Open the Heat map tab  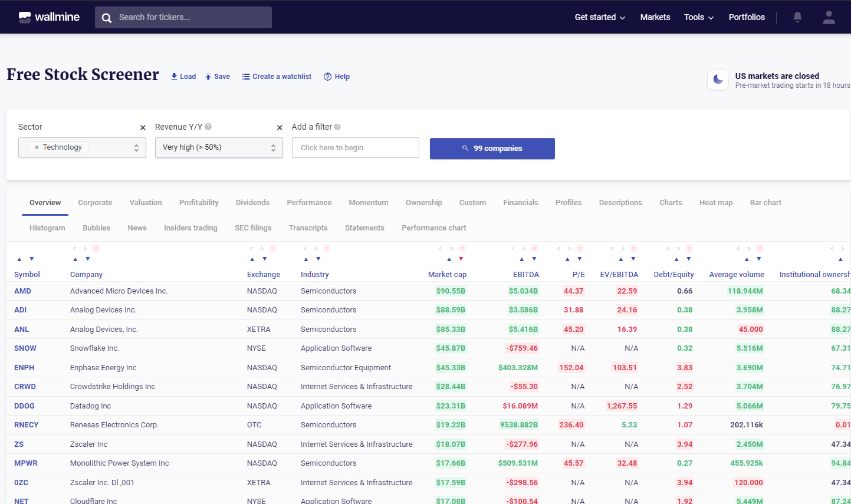click(x=715, y=203)
